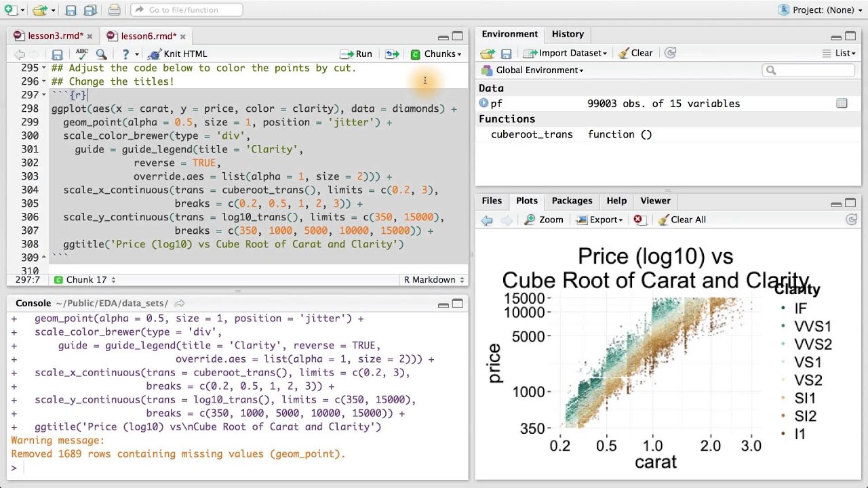Click the Save All documents icon
Viewport: 868px width, 488px height.
[90, 9]
